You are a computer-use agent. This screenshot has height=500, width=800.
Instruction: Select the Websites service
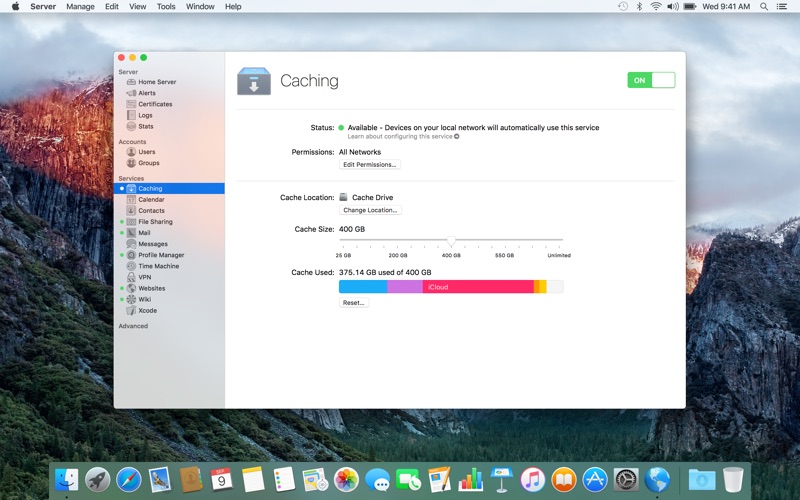[151, 288]
